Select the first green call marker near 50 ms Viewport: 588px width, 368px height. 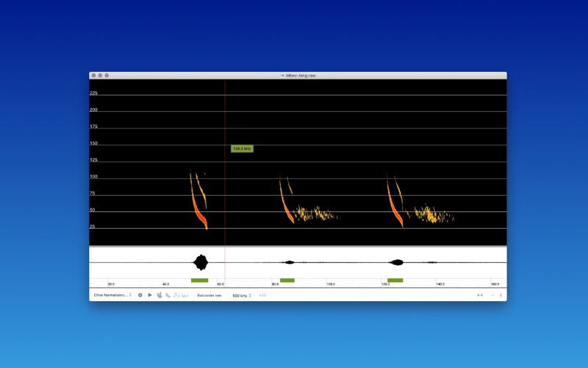pos(199,280)
